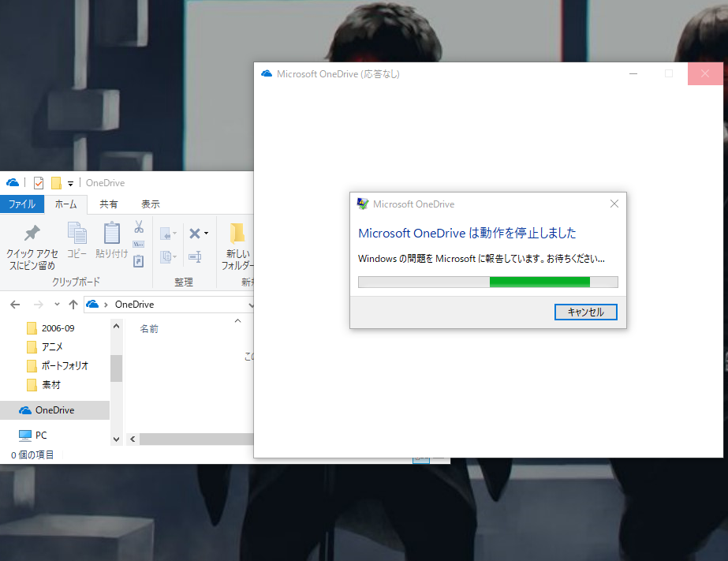Close the Microsoft OneDrive (応答なし) window
728x561 pixels.
pos(705,74)
